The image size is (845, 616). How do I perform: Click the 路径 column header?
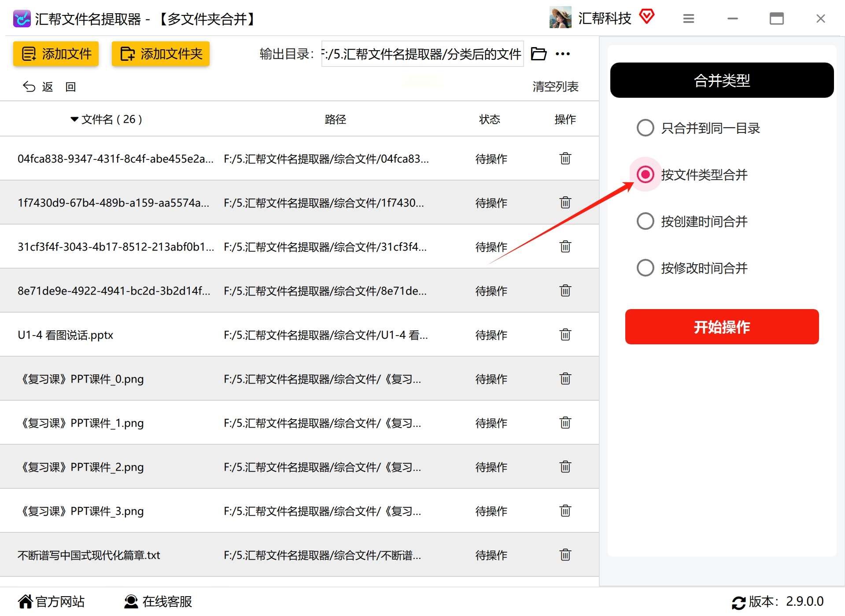point(336,119)
